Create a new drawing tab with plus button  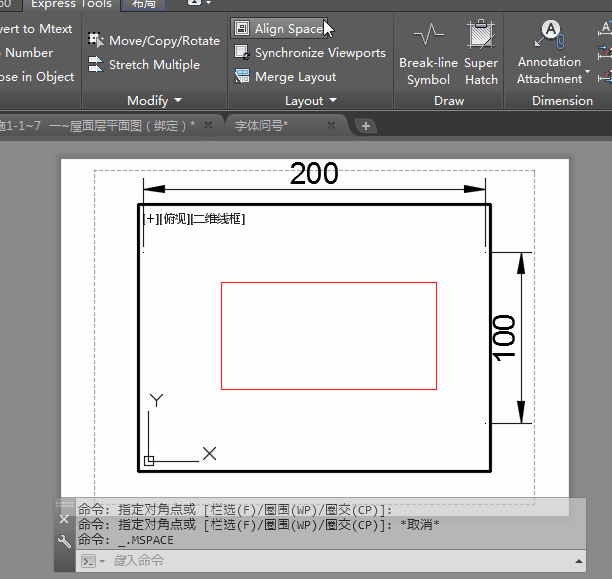point(366,126)
